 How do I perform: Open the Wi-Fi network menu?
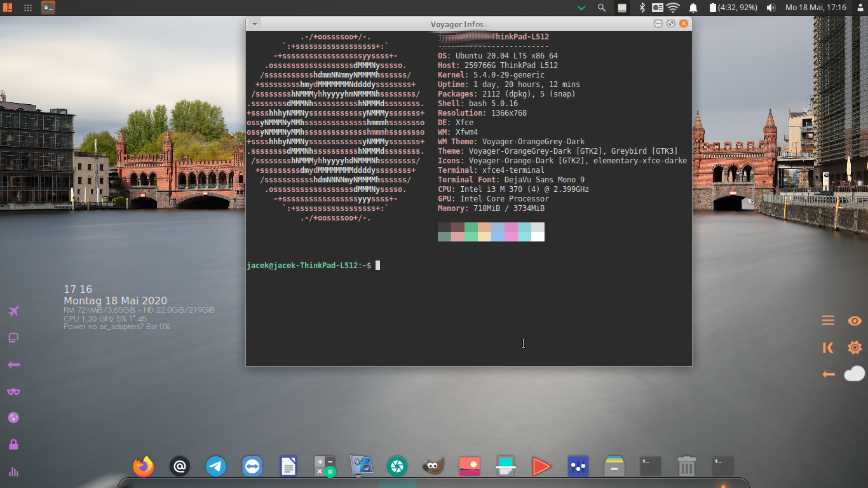tap(673, 8)
